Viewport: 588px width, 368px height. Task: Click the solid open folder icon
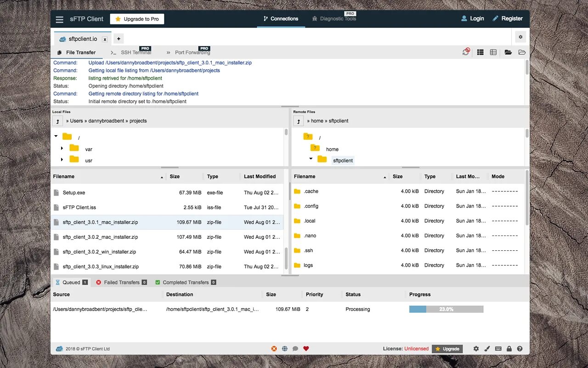[x=508, y=52]
